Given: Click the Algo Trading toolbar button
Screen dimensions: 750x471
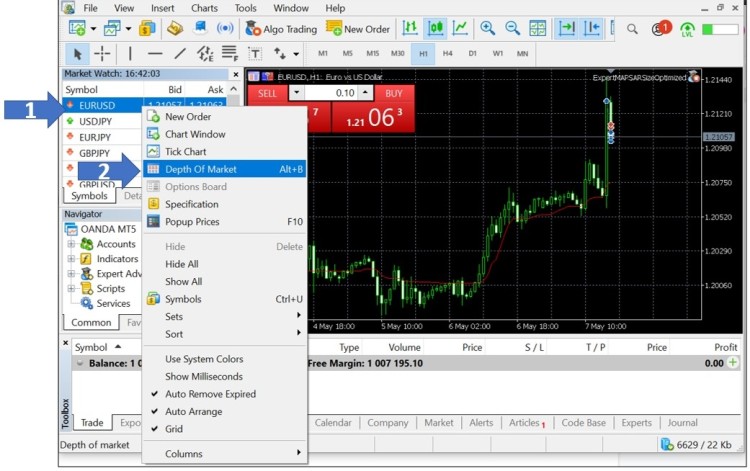Looking at the screenshot, I should tap(281, 29).
